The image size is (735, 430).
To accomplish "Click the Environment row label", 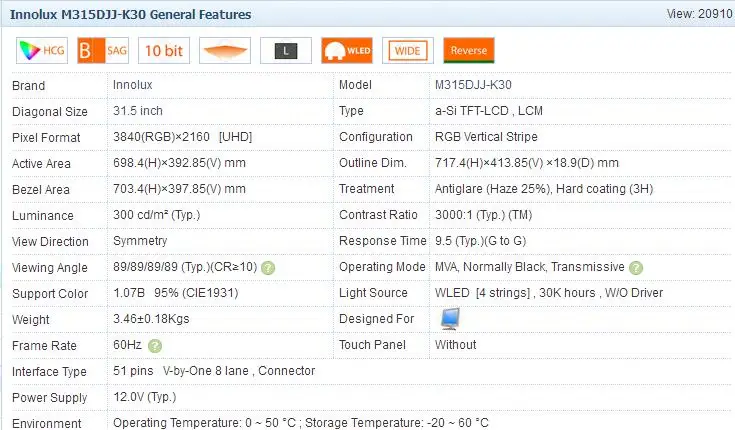I will point(46,423).
